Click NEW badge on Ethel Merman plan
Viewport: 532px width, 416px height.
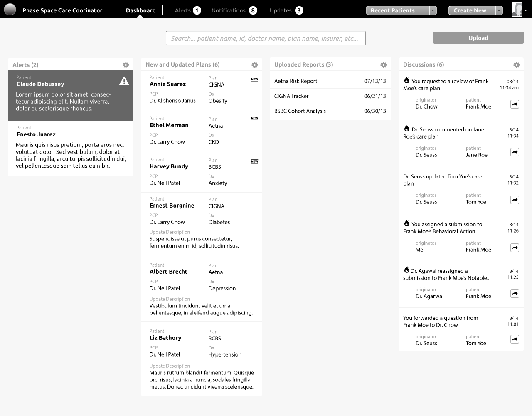255,118
